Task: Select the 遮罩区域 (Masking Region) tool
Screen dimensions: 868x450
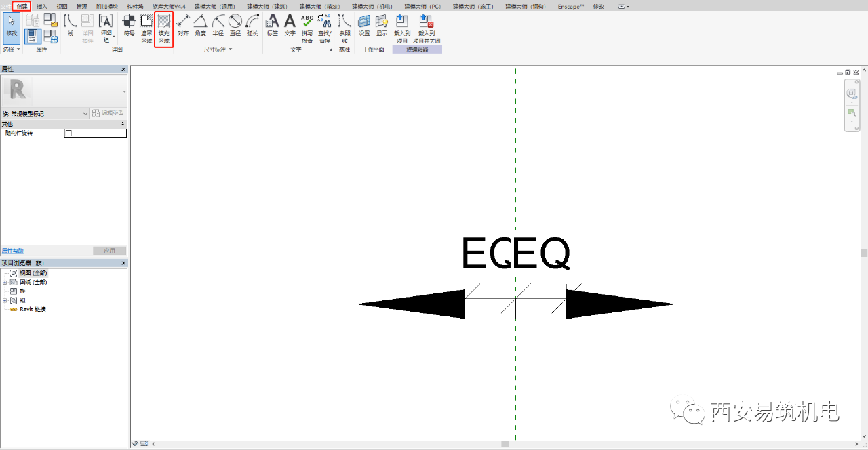Action: tap(146, 28)
